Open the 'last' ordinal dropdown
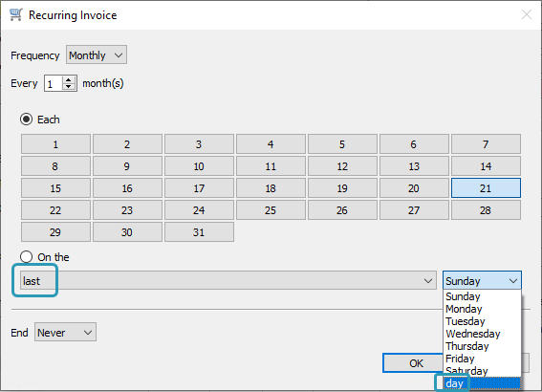This screenshot has width=542, height=392. coord(228,280)
